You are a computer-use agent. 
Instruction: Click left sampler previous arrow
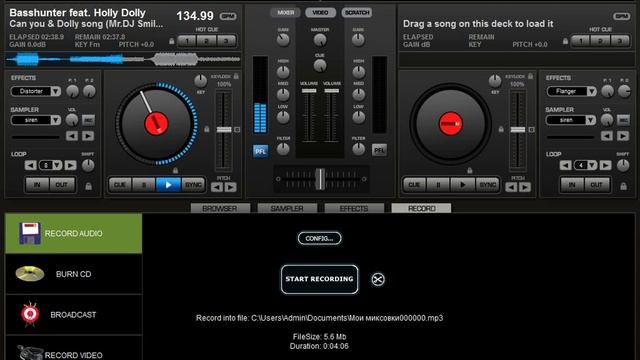72,136
